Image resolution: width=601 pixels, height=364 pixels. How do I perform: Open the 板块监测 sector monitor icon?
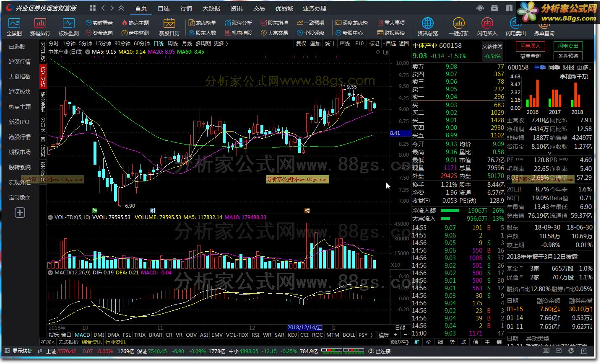[x=68, y=27]
